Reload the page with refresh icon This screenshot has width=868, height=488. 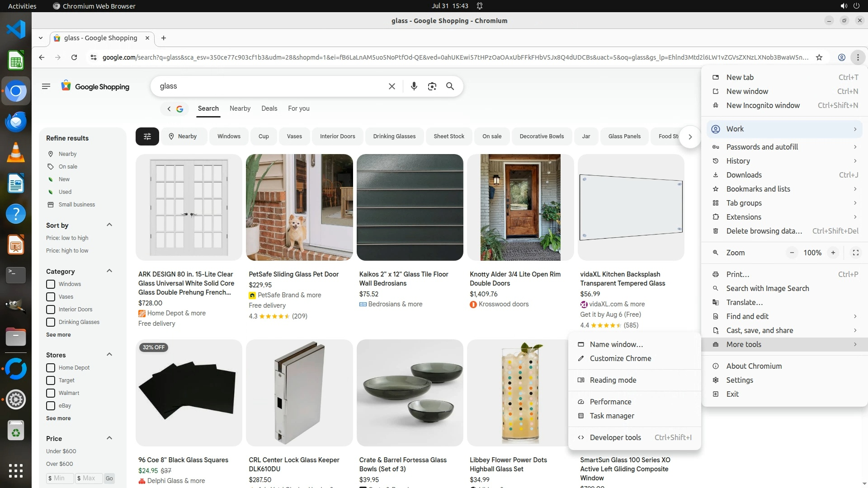tap(74, 57)
